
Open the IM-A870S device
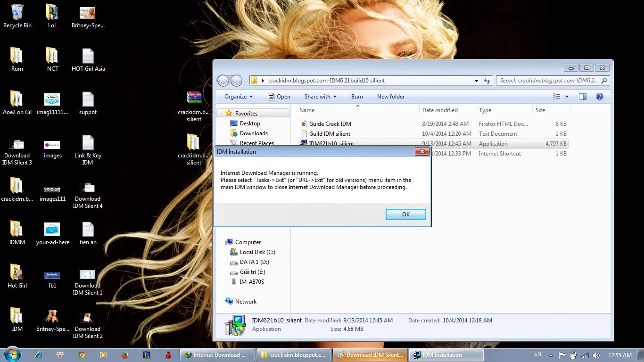252,282
